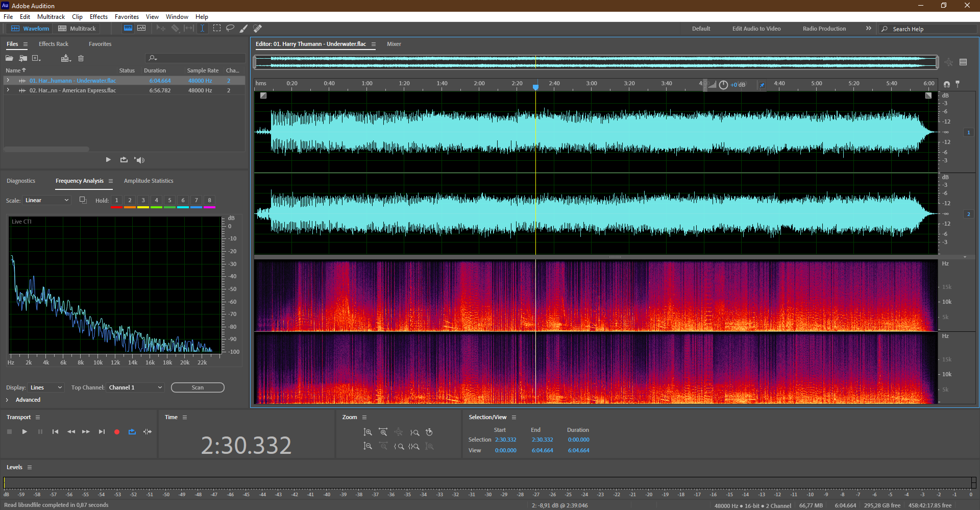The image size is (980, 510).
Task: Click the HUD pin icon
Action: click(762, 85)
